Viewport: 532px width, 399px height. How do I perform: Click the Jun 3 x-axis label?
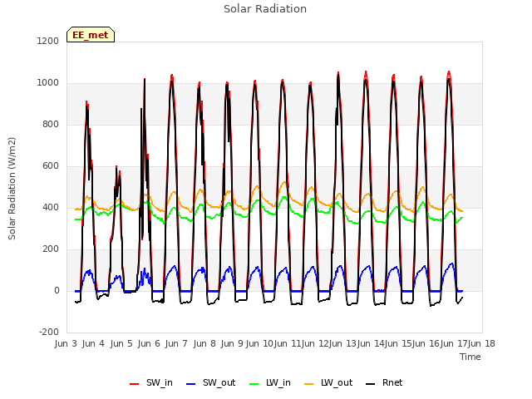click(x=66, y=343)
